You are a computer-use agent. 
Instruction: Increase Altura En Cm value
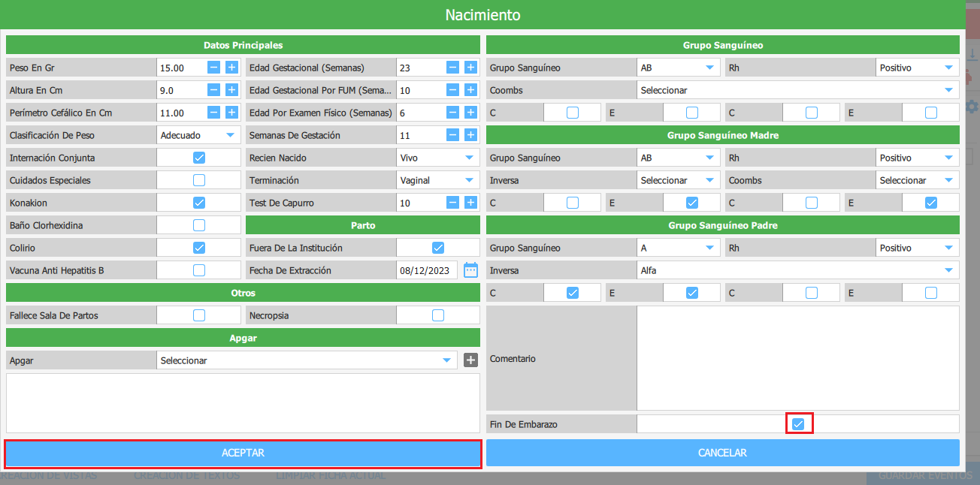click(231, 90)
